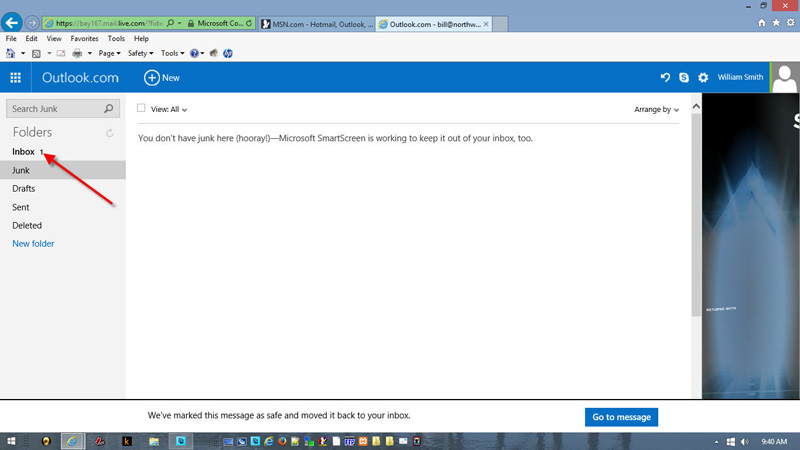Image resolution: width=800 pixels, height=450 pixels.
Task: Click the HP toolbar icon
Action: pyautogui.click(x=228, y=53)
